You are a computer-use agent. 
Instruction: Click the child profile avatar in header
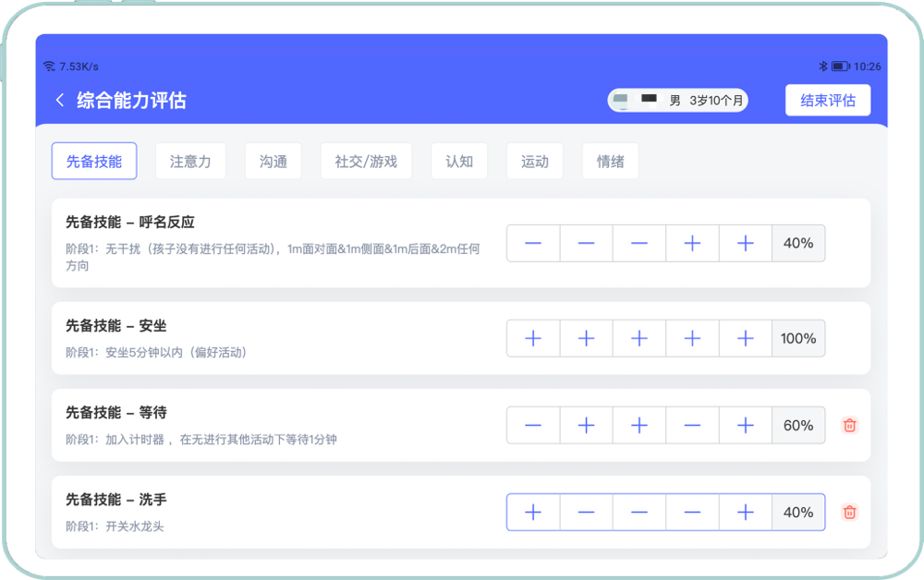click(x=622, y=100)
